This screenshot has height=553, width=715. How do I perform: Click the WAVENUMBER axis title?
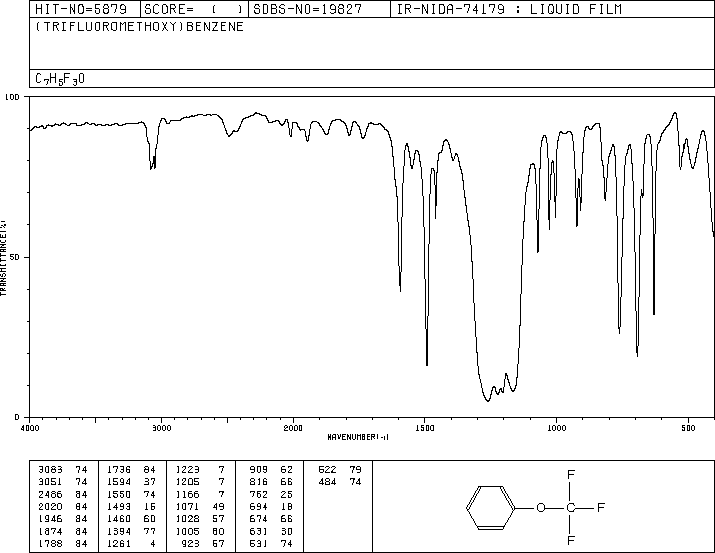pos(358,437)
